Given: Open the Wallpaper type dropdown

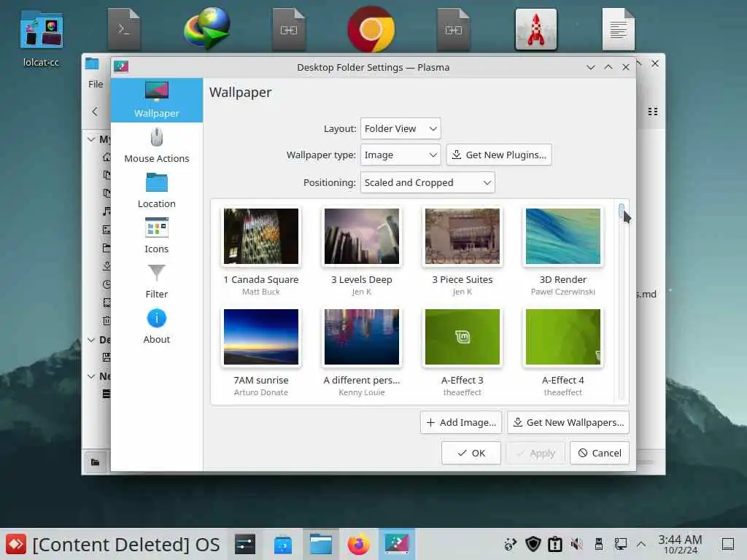Looking at the screenshot, I should tap(400, 155).
